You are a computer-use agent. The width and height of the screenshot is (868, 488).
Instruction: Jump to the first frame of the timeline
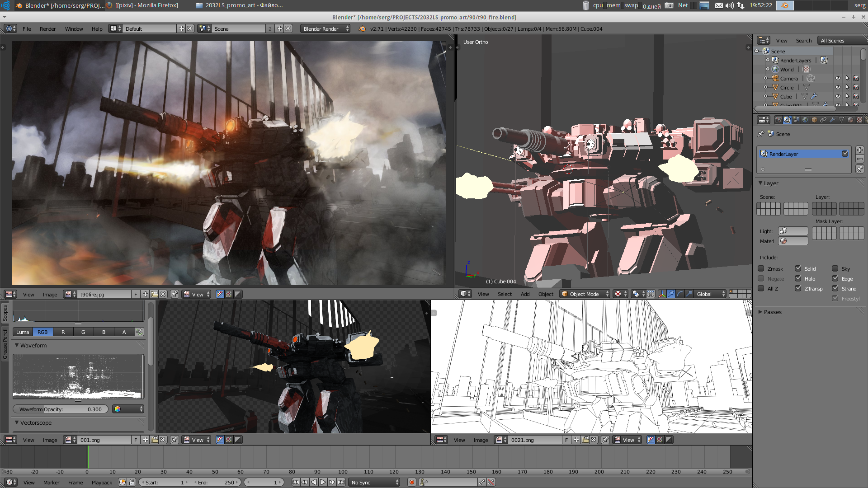[x=296, y=483]
